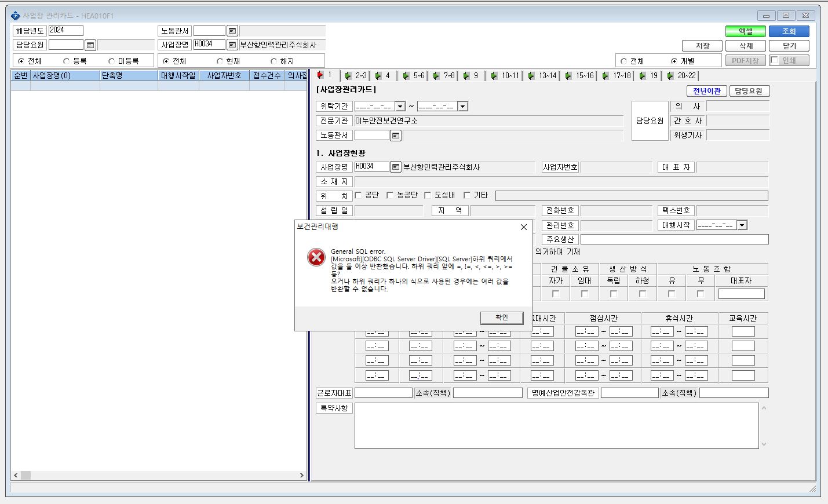The height and width of the screenshot is (504, 828).
Task: Click the app icon in title bar
Action: (x=16, y=16)
